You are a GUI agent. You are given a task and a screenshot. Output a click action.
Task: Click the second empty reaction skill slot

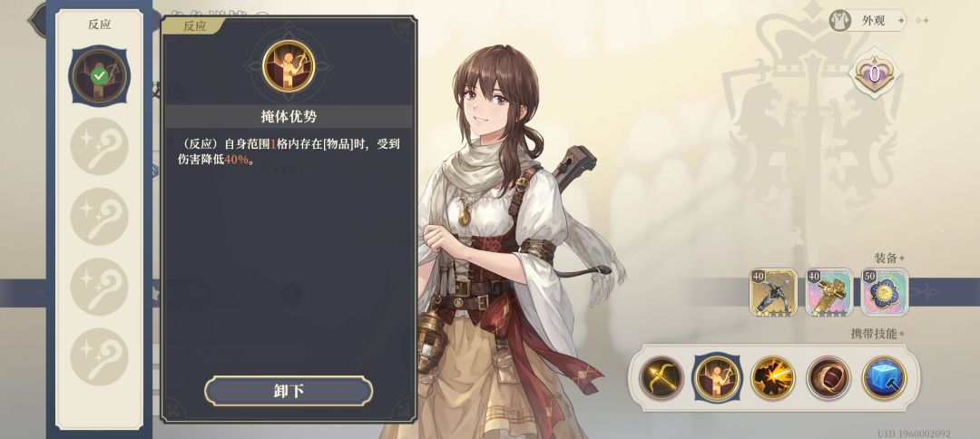tap(100, 216)
